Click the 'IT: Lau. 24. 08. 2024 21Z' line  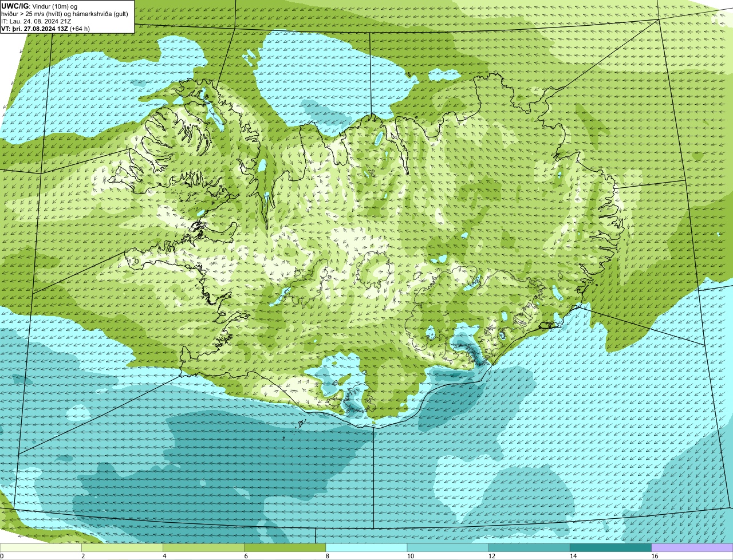point(36,21)
